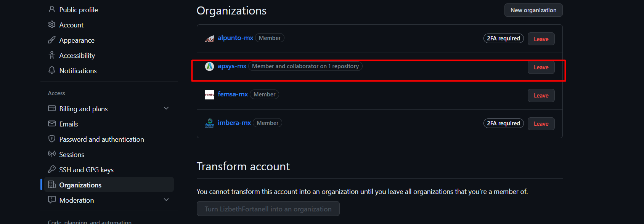644x224 pixels.
Task: Click the femsa-mx organization logo
Action: pyautogui.click(x=209, y=94)
